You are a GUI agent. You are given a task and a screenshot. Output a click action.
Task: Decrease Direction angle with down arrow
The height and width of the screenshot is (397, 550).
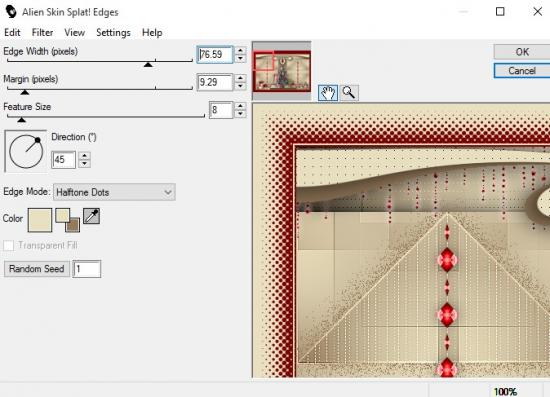coord(85,163)
